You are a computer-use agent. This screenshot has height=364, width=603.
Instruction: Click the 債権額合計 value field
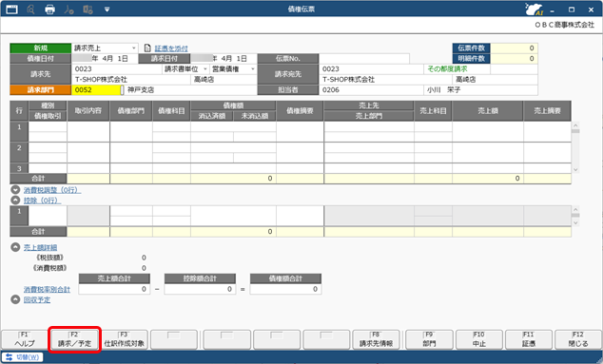coord(285,289)
